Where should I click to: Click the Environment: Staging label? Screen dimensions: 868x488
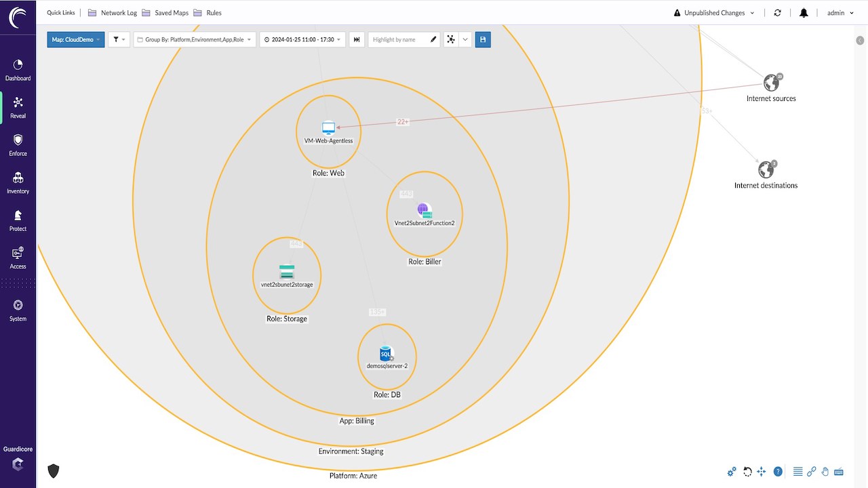point(351,451)
